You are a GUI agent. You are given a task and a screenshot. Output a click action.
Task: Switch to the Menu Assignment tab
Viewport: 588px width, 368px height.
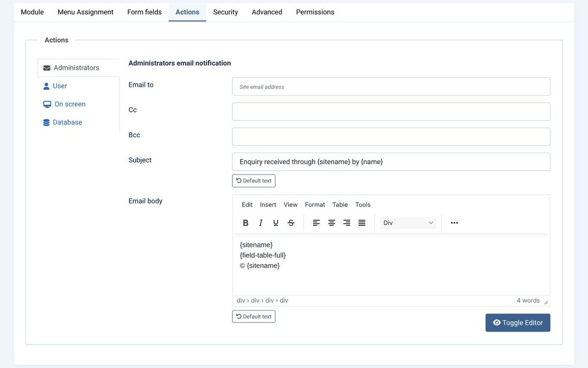coord(86,12)
